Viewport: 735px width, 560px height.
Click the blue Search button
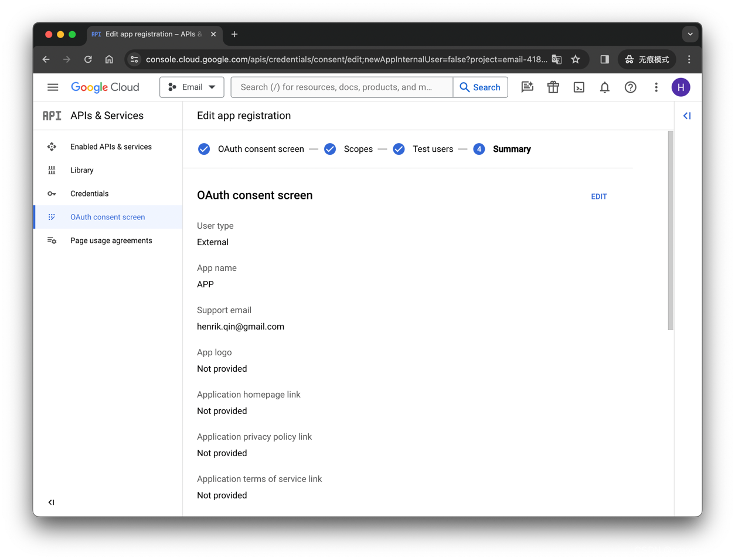pyautogui.click(x=480, y=87)
